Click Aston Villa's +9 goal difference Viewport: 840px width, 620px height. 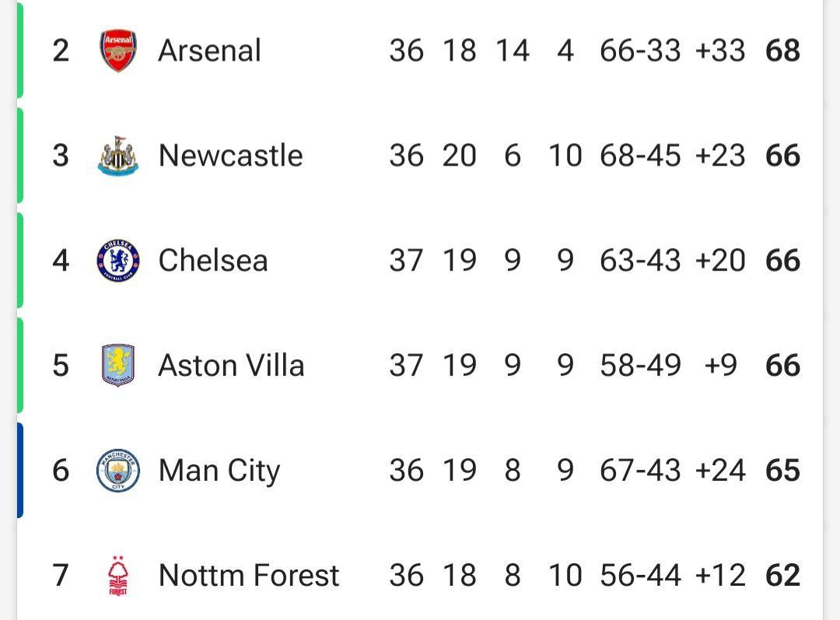(x=720, y=366)
